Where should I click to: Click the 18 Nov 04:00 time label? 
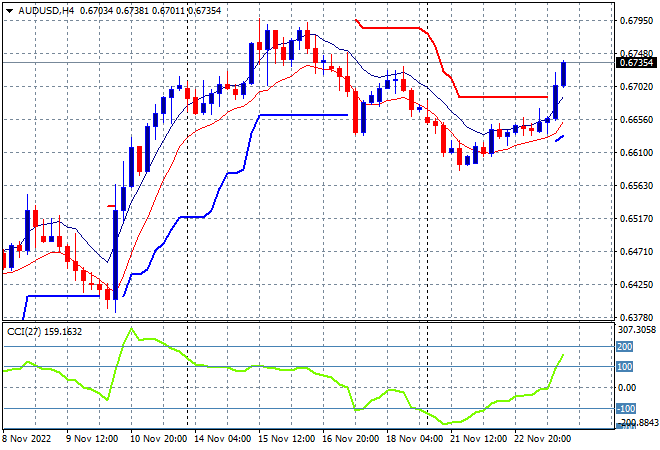[x=414, y=439]
